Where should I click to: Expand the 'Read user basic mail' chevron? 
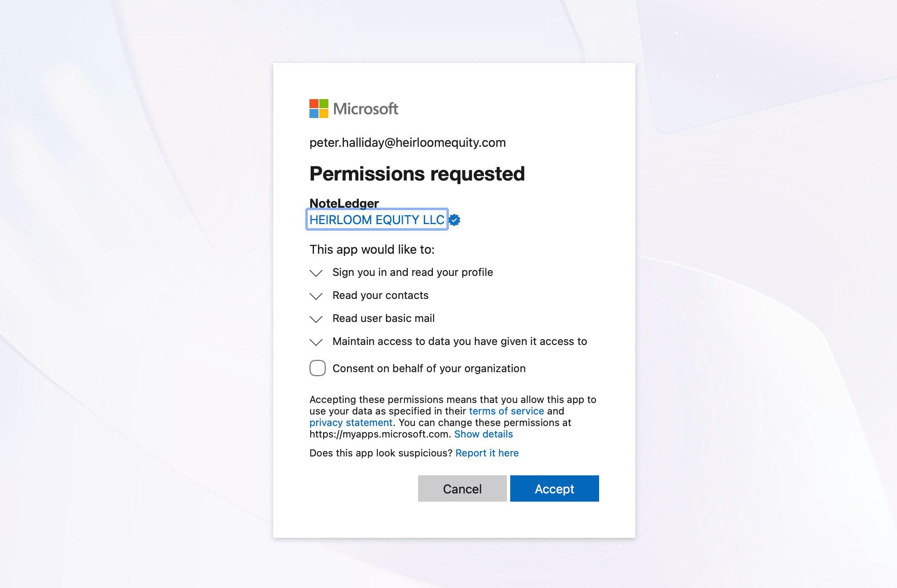click(x=316, y=319)
